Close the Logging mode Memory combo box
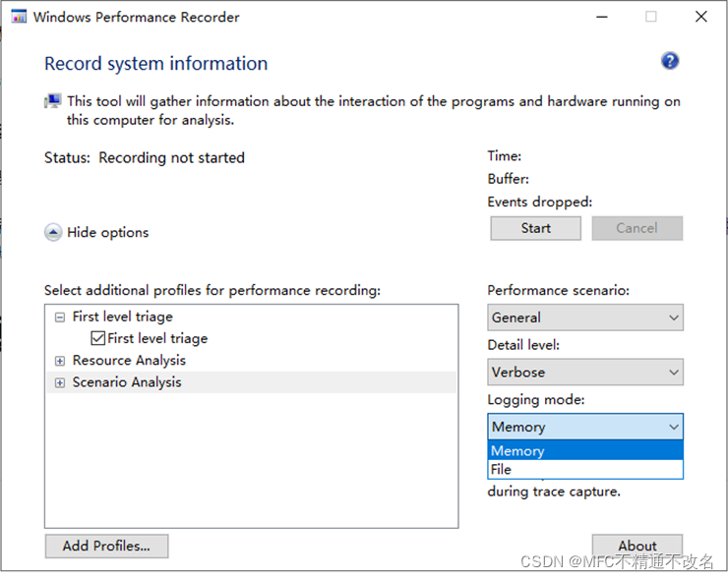The height and width of the screenshot is (579, 728). coord(585,427)
